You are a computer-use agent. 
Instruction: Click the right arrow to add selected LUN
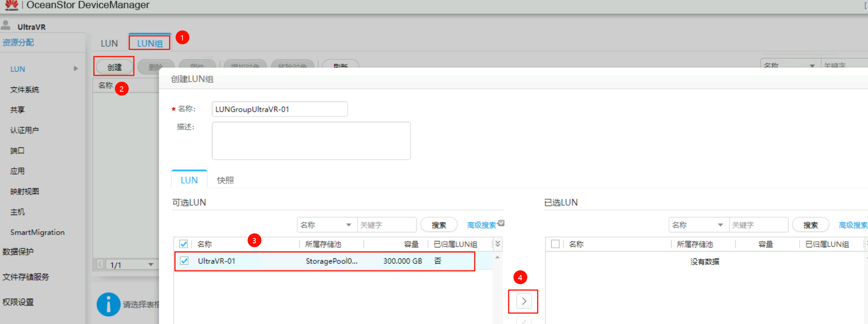(523, 301)
